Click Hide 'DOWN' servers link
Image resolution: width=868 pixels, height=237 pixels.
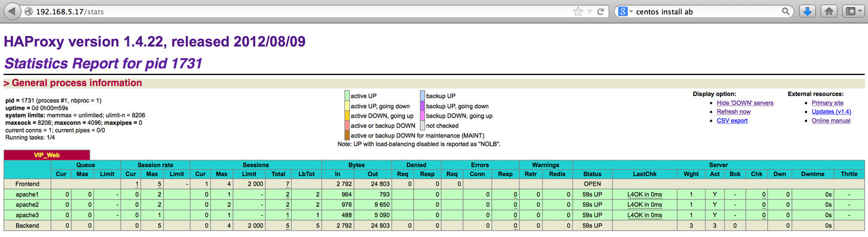745,103
